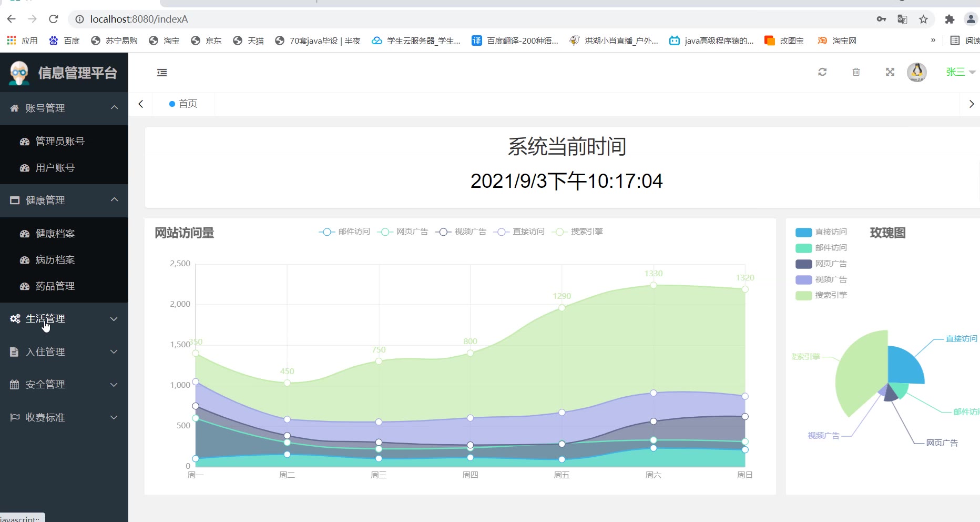Toggle fullscreen with the expand icon
The width and height of the screenshot is (980, 522).
890,72
